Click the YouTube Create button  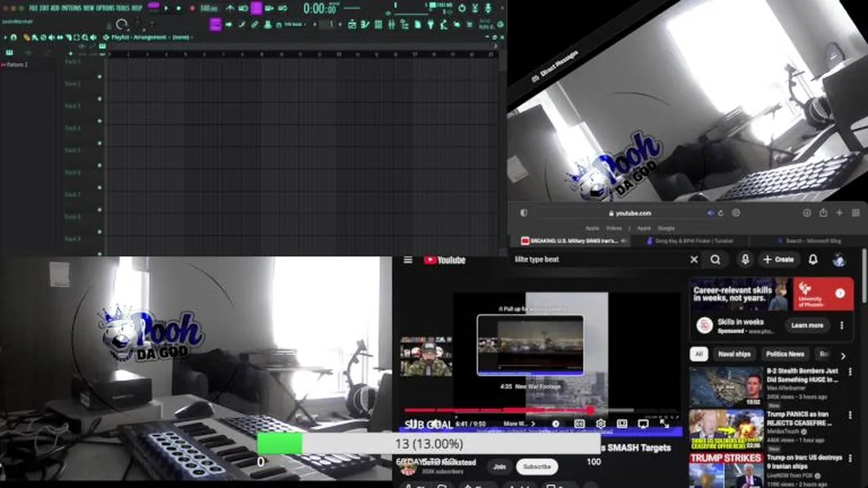click(778, 259)
